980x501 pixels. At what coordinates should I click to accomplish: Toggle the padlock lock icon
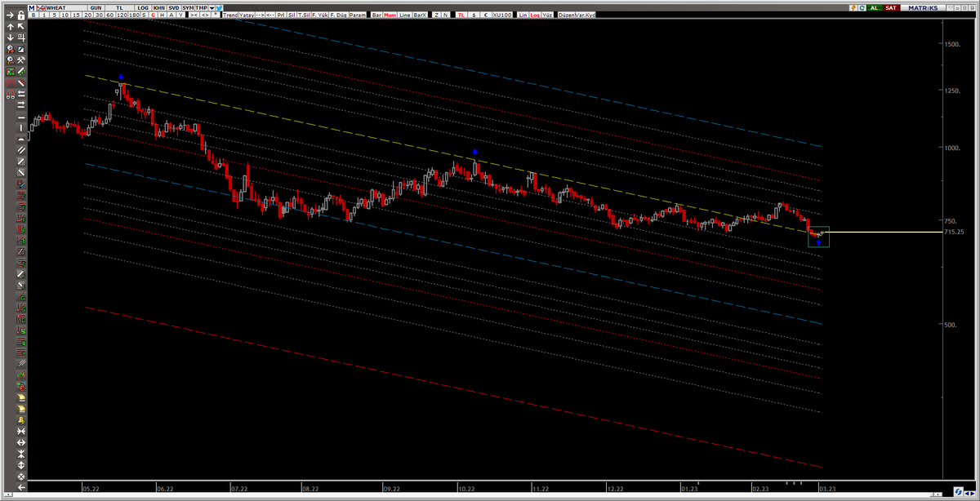pos(21,16)
